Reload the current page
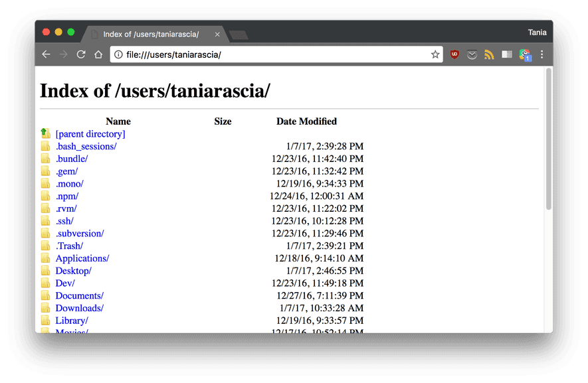The width and height of the screenshot is (588, 383). pyautogui.click(x=81, y=54)
